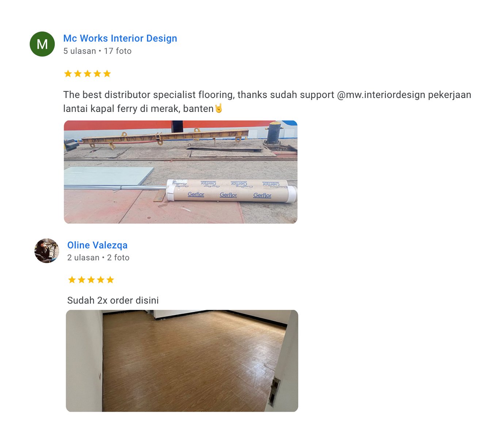Click Mc Works' first rating star

tap(68, 74)
